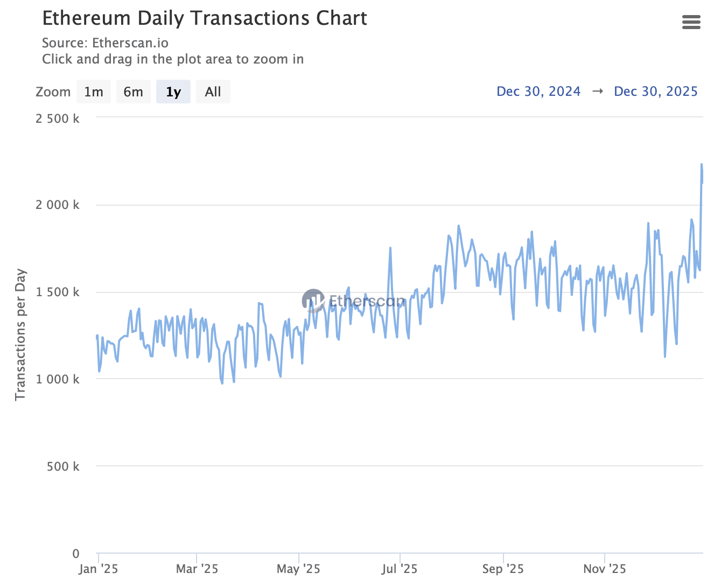The image size is (728, 587).
Task: Set zoom range to 6m
Action: click(x=133, y=92)
